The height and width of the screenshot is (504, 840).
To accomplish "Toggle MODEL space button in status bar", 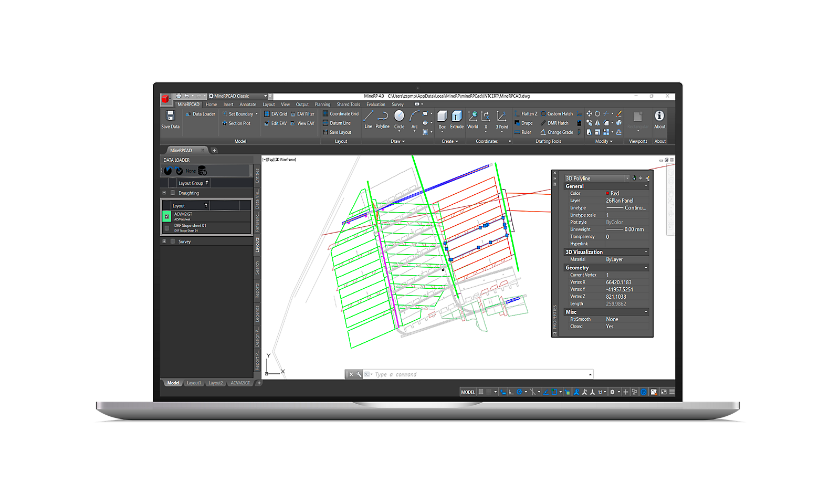I will point(468,392).
